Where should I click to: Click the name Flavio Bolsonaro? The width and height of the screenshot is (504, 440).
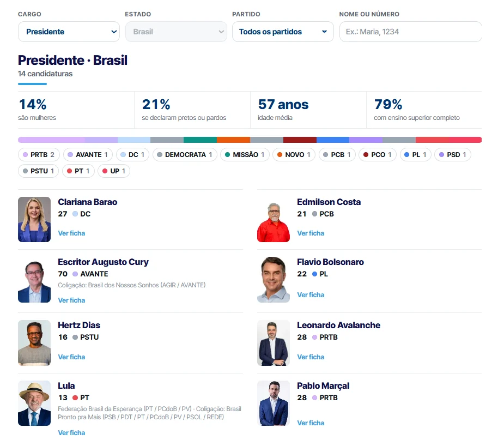point(330,262)
